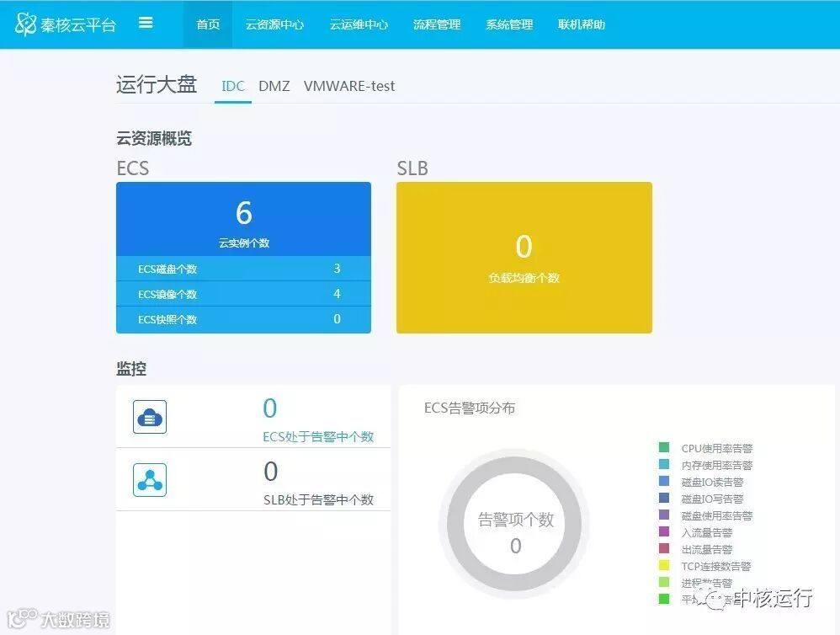Toggle the 磁盘使用率告警 legend entry

point(705,515)
